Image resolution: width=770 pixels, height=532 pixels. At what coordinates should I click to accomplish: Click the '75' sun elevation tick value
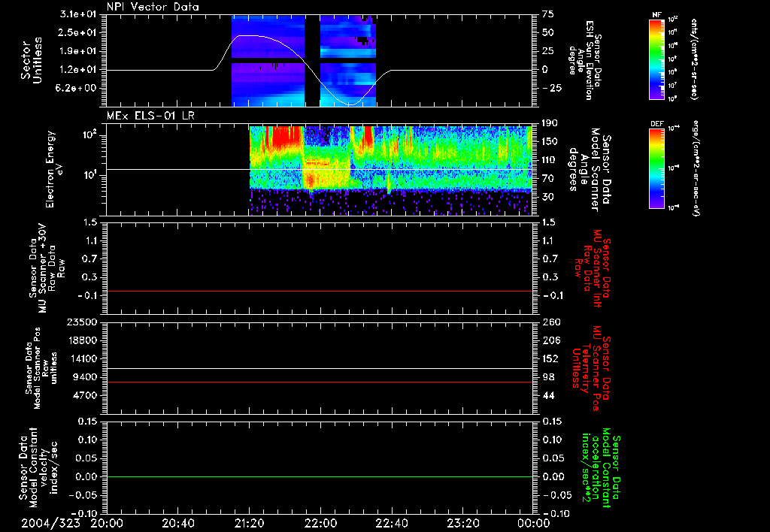click(548, 14)
